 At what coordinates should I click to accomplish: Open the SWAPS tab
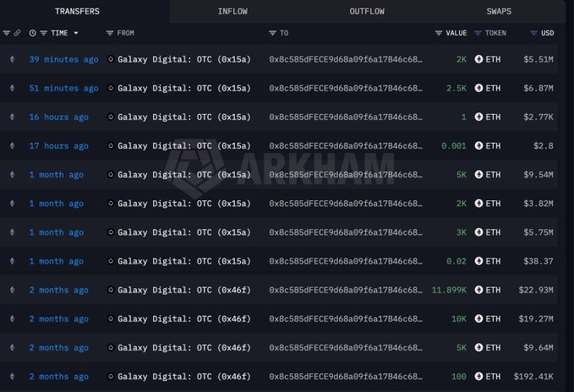pyautogui.click(x=499, y=11)
